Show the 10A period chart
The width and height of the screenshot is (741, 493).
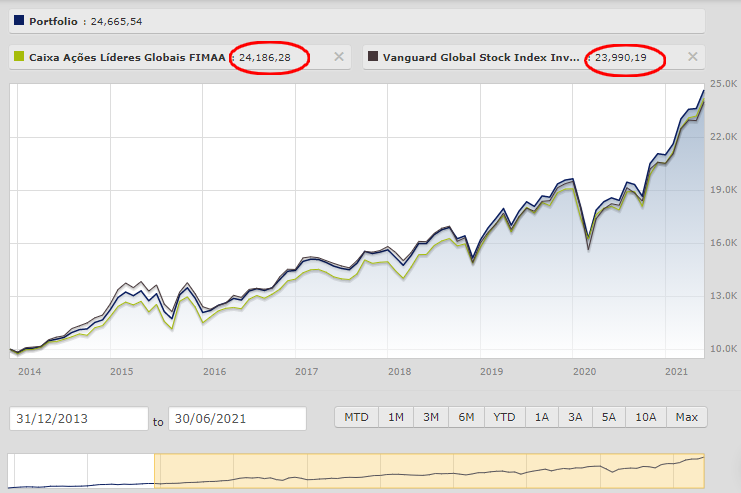tap(646, 417)
